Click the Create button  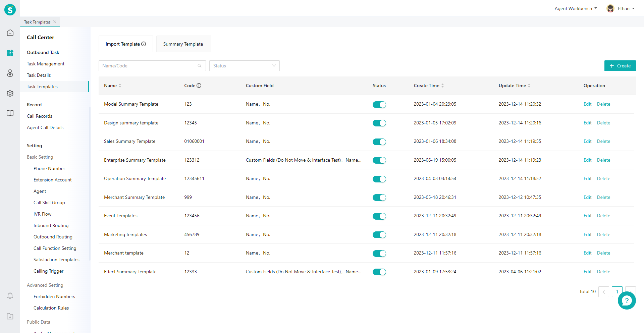[x=620, y=66]
